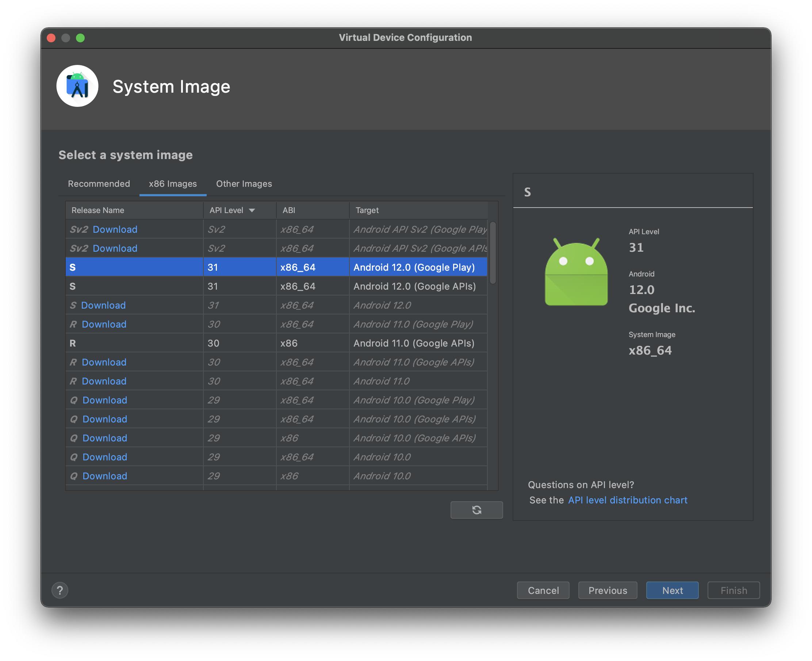
Task: Click the Download link for R API 30 Google Play
Action: [x=103, y=324]
